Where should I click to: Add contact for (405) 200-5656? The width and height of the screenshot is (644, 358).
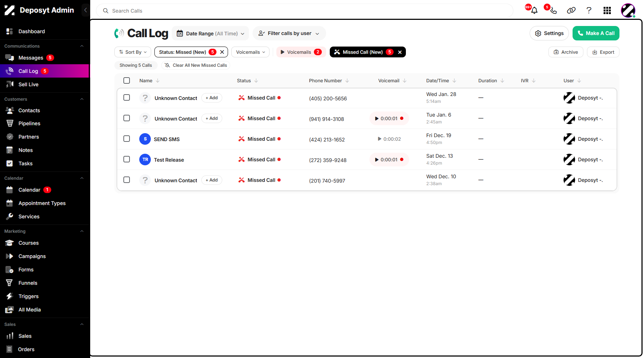click(212, 98)
